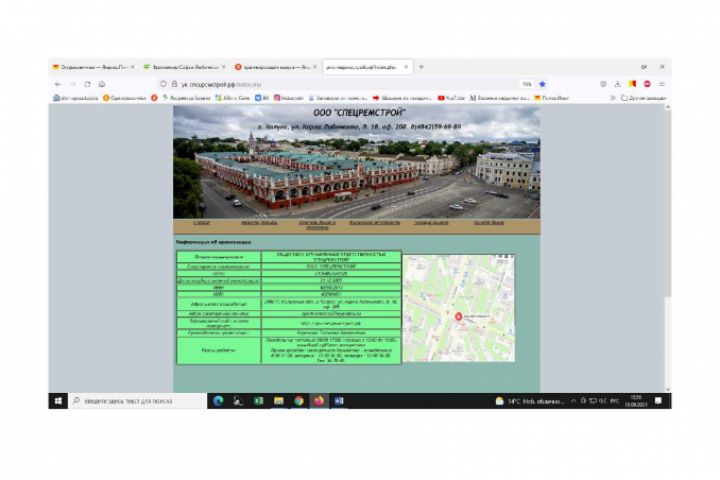The width and height of the screenshot is (720, 480).
Task: Click the yellow-red extension icon in toolbar
Action: tap(632, 84)
